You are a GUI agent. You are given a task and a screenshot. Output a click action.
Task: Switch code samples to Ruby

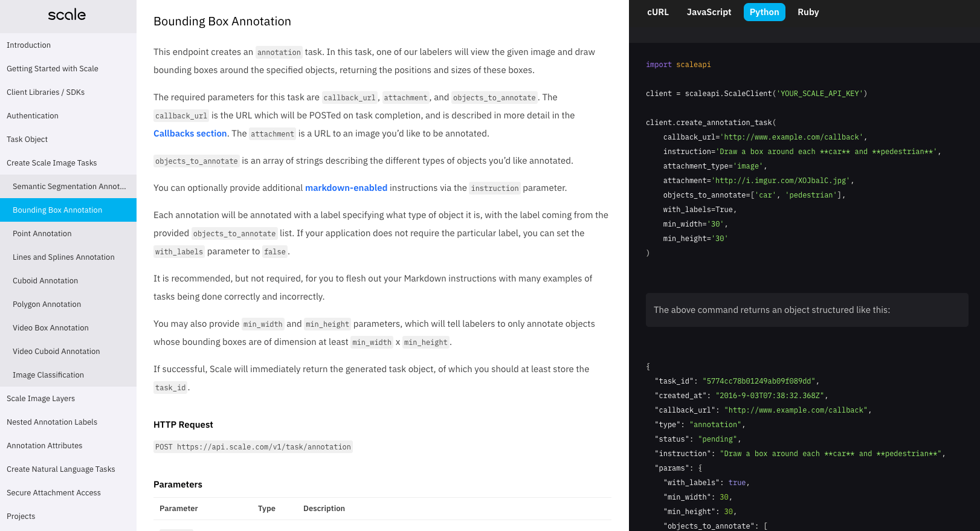tap(808, 12)
